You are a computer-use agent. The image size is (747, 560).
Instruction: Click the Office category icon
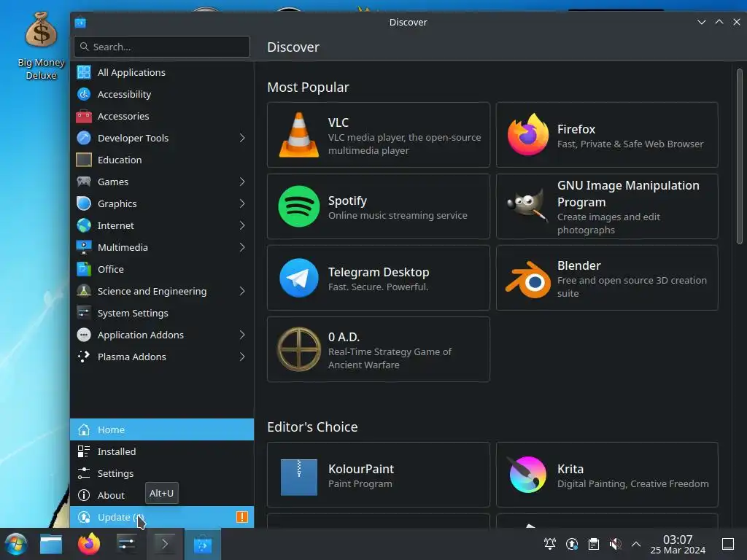point(84,270)
